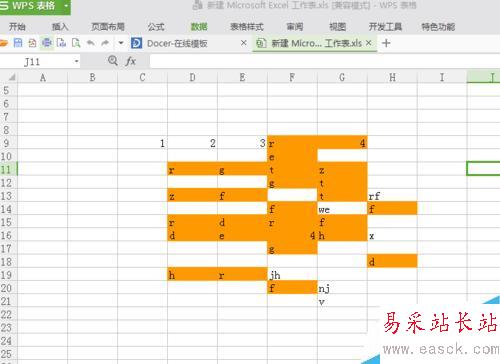Select column C header

[142, 78]
